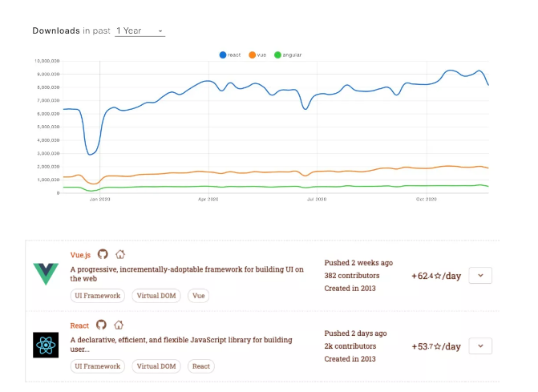Click the Oct 2020 axis label
This screenshot has height=392, width=538.
426,200
